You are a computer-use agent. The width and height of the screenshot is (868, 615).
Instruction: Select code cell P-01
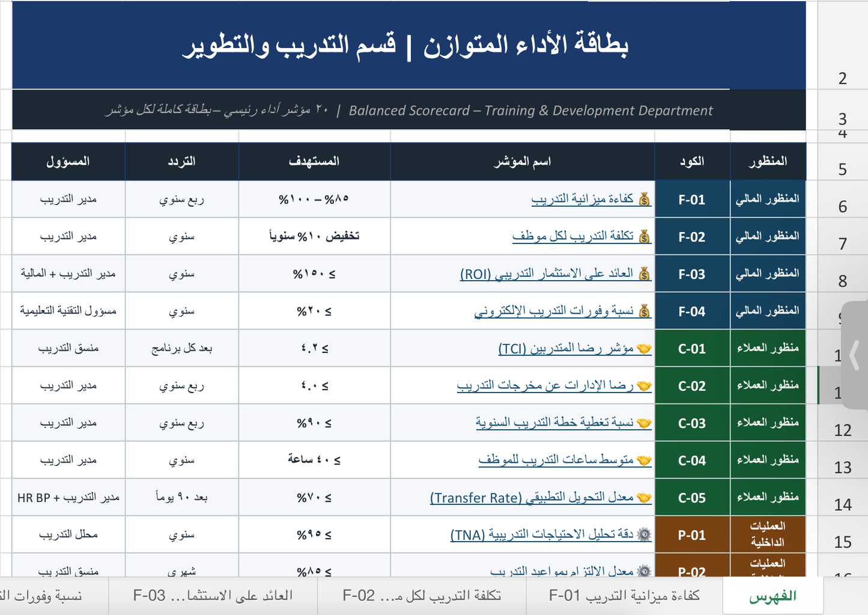click(x=692, y=534)
